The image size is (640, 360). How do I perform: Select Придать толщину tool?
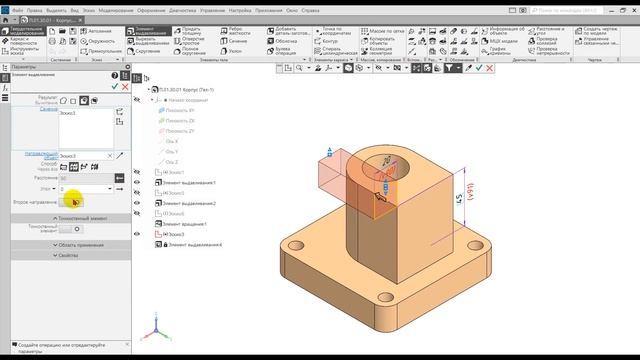(x=189, y=31)
